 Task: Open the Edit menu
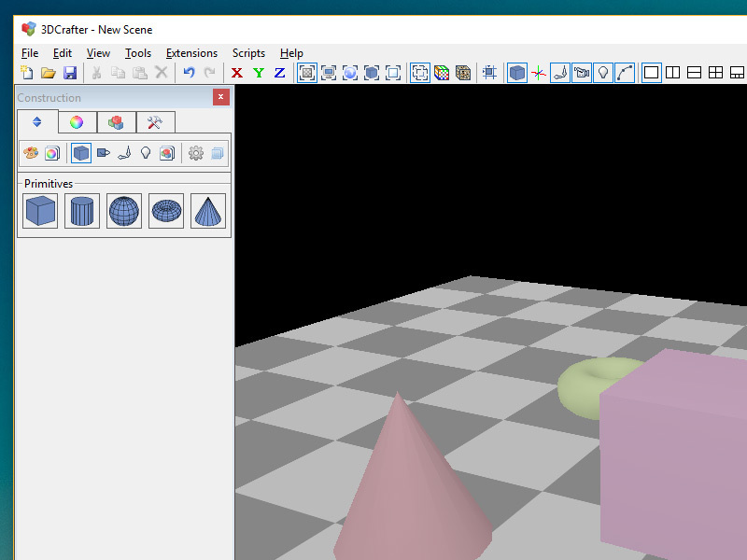[63, 53]
